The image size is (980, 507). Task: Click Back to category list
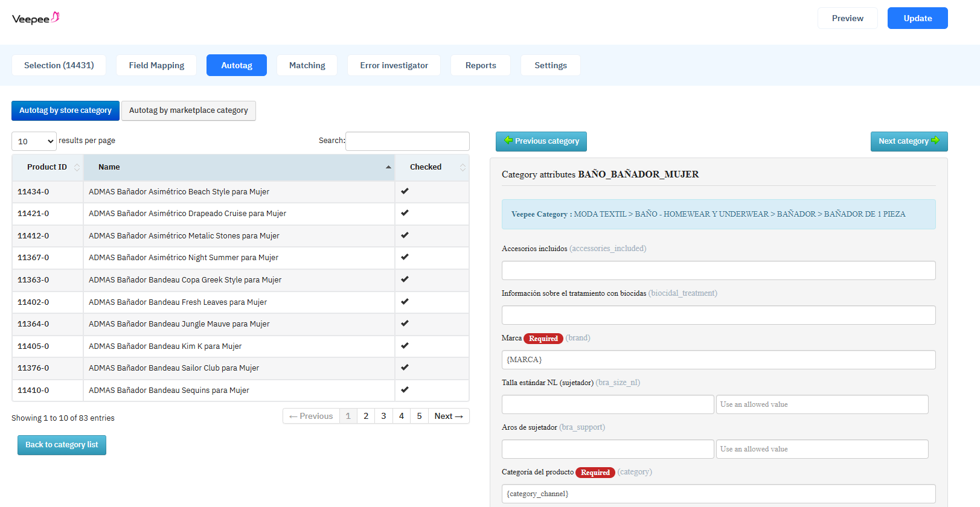click(62, 445)
